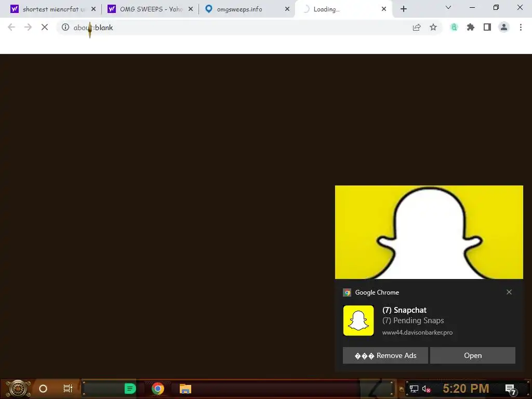Click the www44.davisonbarker.pro source text
Image resolution: width=532 pixels, height=399 pixels.
pyautogui.click(x=417, y=332)
